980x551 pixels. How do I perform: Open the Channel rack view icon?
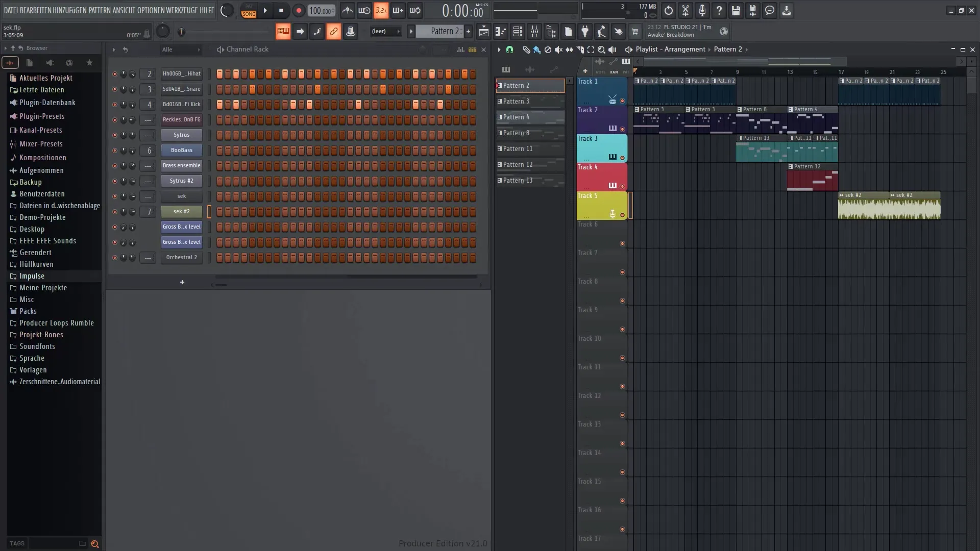518,32
